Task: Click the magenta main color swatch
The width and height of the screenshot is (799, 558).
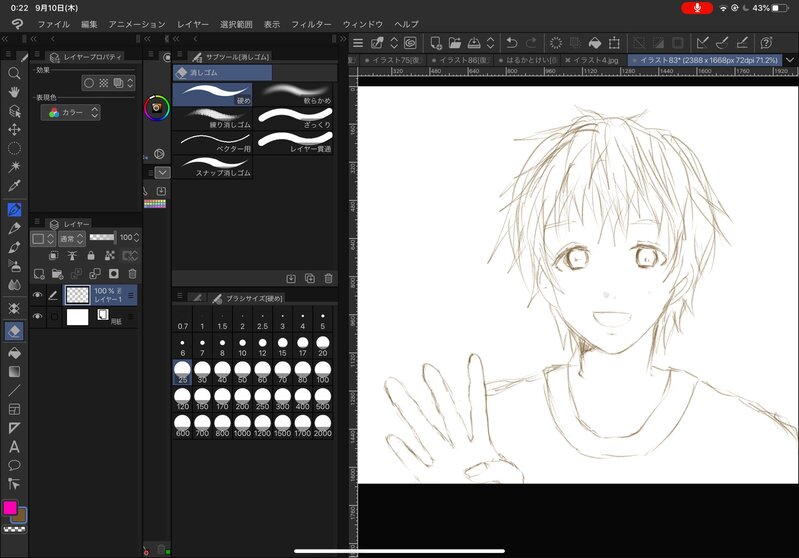Action: pos(10,509)
